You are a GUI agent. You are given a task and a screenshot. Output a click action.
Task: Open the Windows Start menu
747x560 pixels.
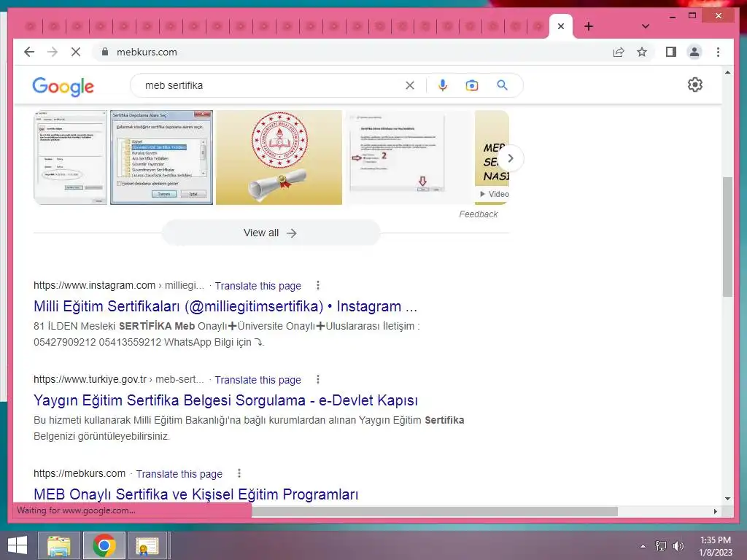[18, 545]
